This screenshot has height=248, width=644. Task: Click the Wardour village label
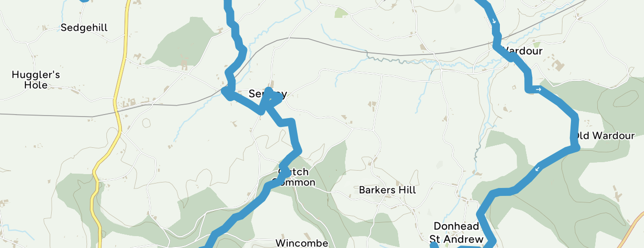(x=523, y=51)
